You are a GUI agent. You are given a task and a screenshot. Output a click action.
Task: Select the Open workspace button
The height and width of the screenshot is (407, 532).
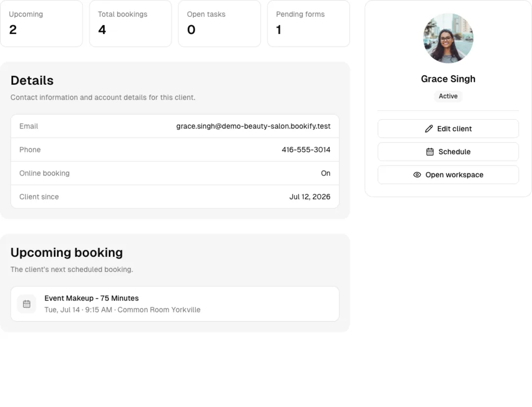click(448, 175)
